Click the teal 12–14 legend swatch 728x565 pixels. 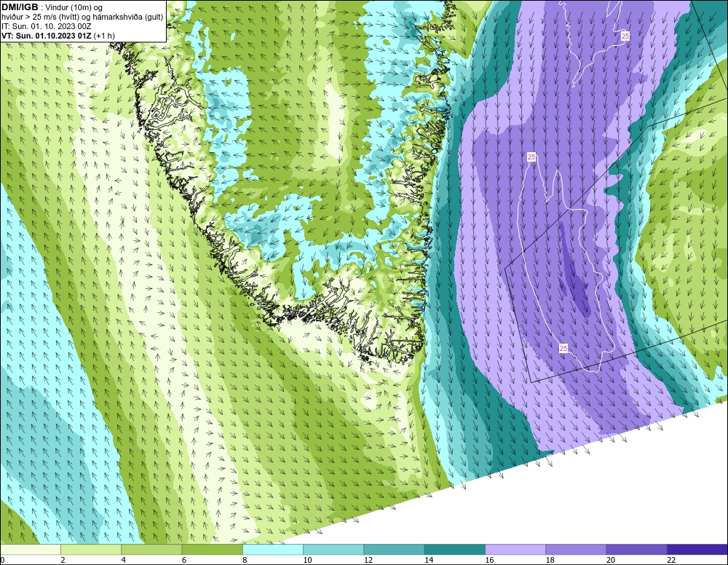pos(394,549)
